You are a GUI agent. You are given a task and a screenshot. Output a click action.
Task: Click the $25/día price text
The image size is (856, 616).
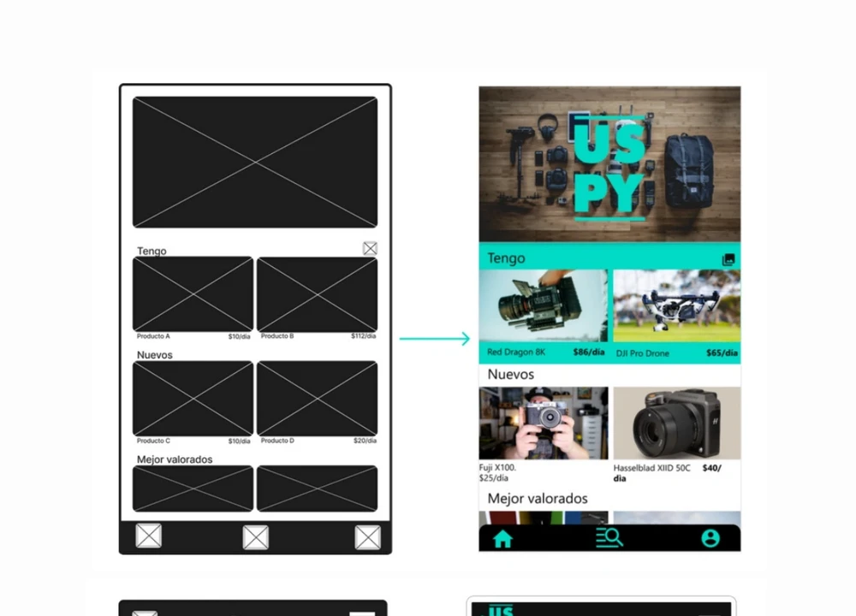494,478
